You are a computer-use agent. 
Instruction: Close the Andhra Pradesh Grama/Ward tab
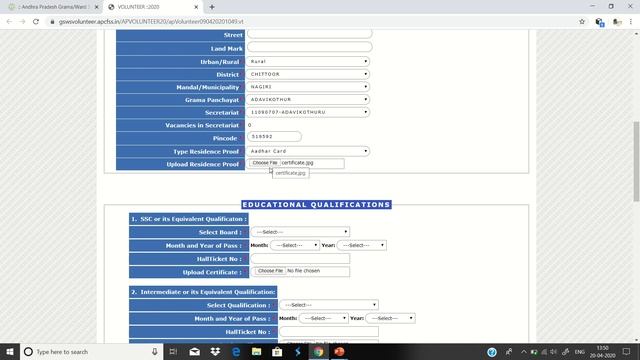pos(97,7)
